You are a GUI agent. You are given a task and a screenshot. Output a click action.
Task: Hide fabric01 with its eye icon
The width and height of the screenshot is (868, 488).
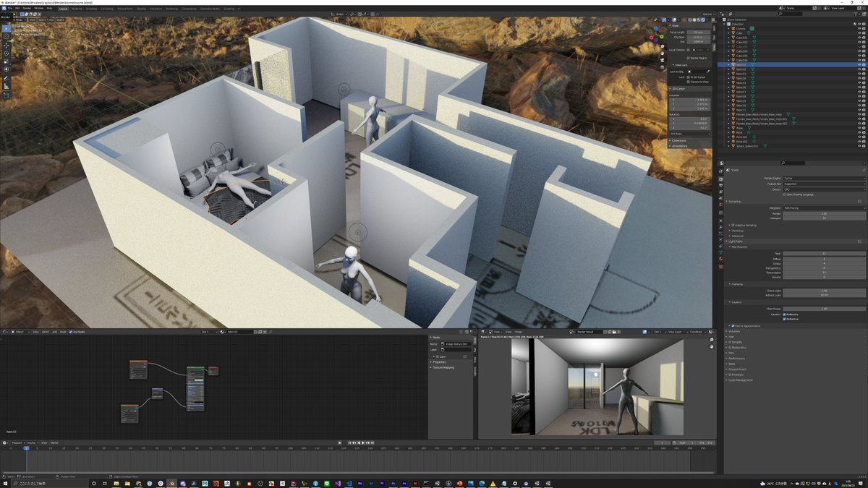pos(859,64)
